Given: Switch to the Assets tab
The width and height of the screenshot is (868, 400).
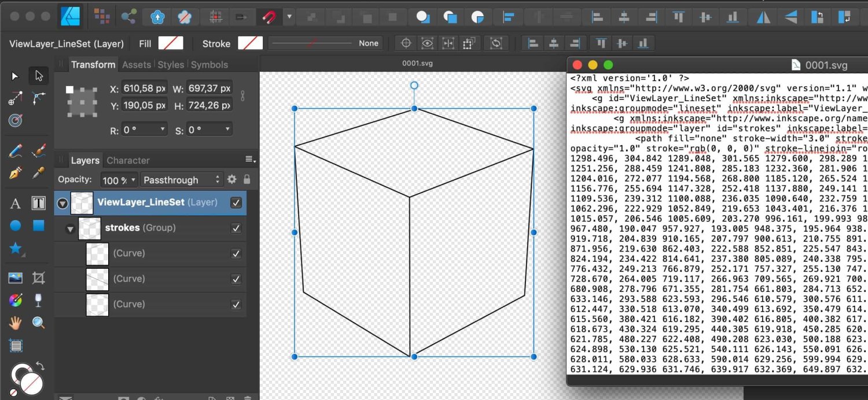Looking at the screenshot, I should (137, 65).
